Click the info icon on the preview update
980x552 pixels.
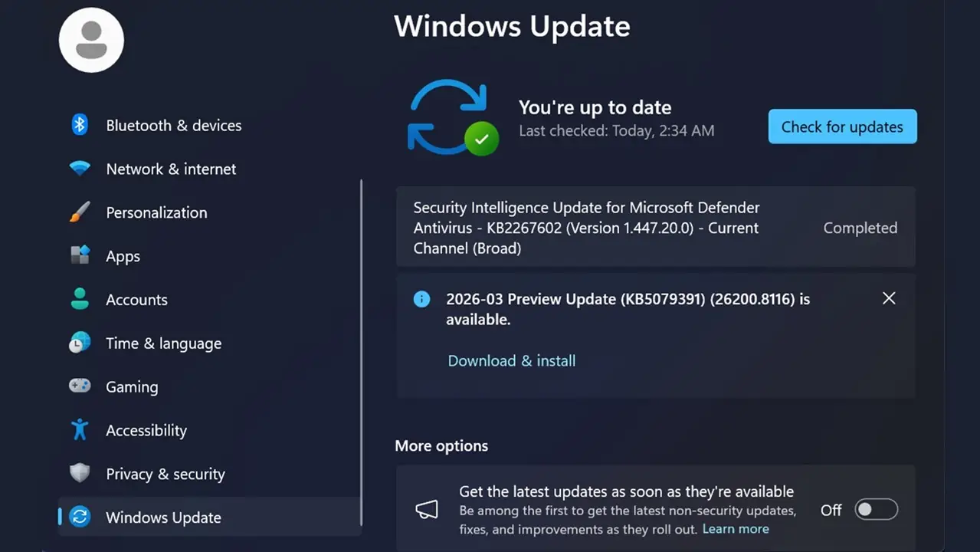[x=421, y=299]
